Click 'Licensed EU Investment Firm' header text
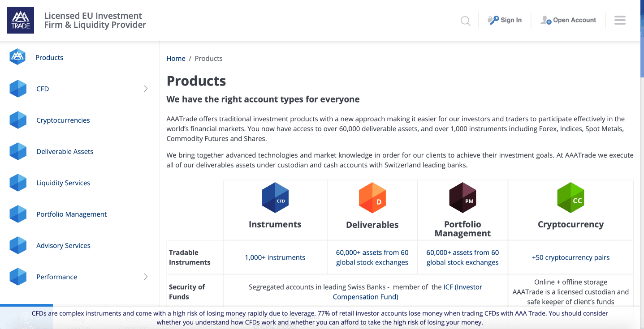 95,20
